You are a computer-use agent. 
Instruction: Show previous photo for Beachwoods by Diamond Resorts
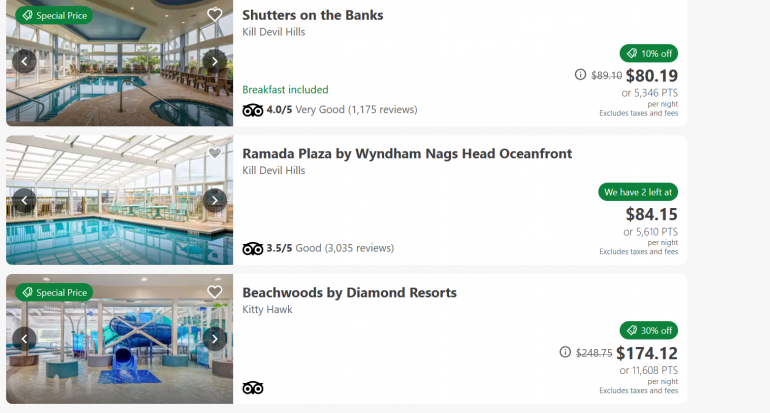[x=25, y=338]
